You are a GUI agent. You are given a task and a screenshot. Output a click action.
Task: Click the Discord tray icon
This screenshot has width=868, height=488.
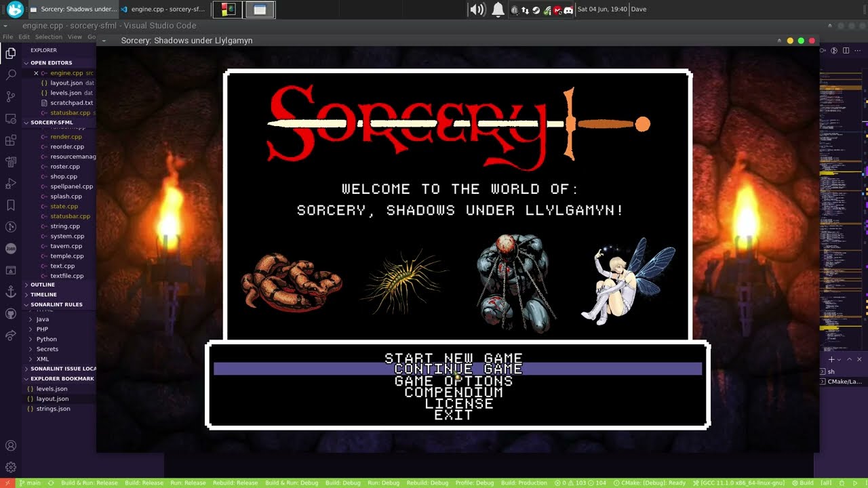[x=568, y=9]
